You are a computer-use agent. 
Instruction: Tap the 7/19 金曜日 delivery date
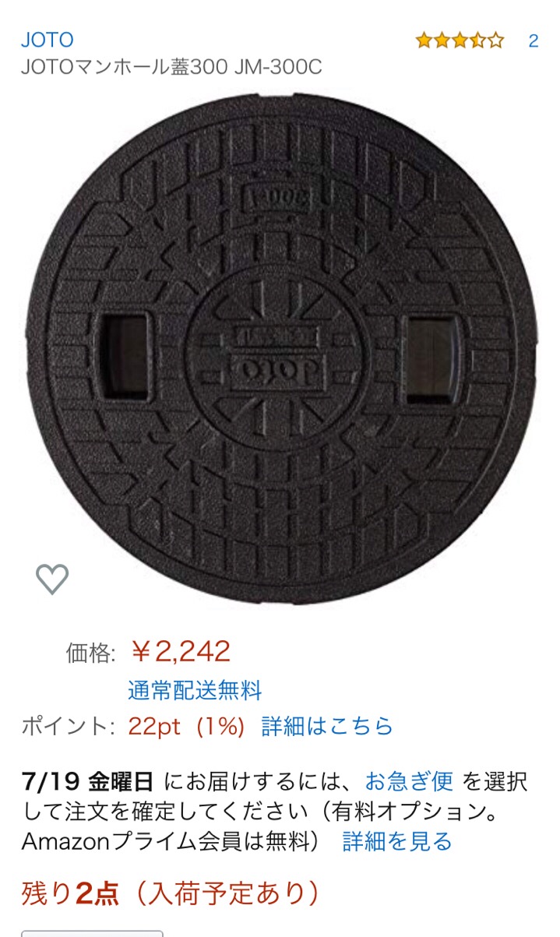[x=88, y=780]
